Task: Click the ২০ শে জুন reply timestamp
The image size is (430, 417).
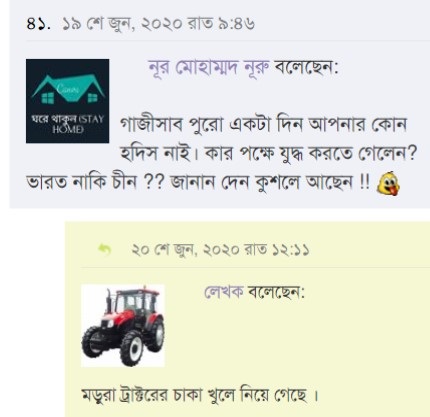Action: [x=220, y=249]
